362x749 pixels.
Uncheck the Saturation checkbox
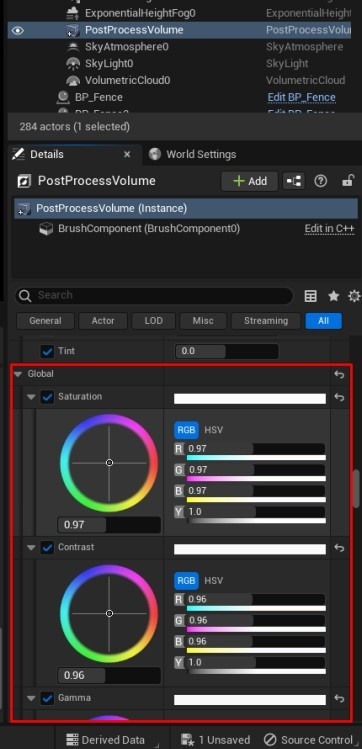(47, 397)
